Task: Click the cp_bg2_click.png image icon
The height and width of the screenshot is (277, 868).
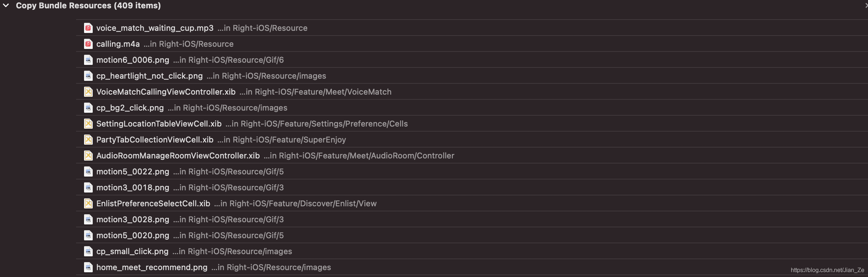Action: click(88, 108)
